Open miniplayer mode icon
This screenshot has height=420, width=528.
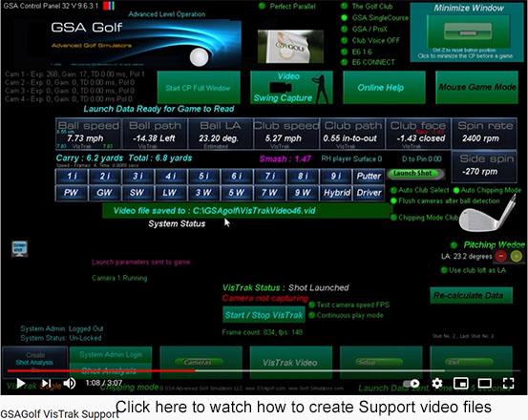[x=460, y=383]
